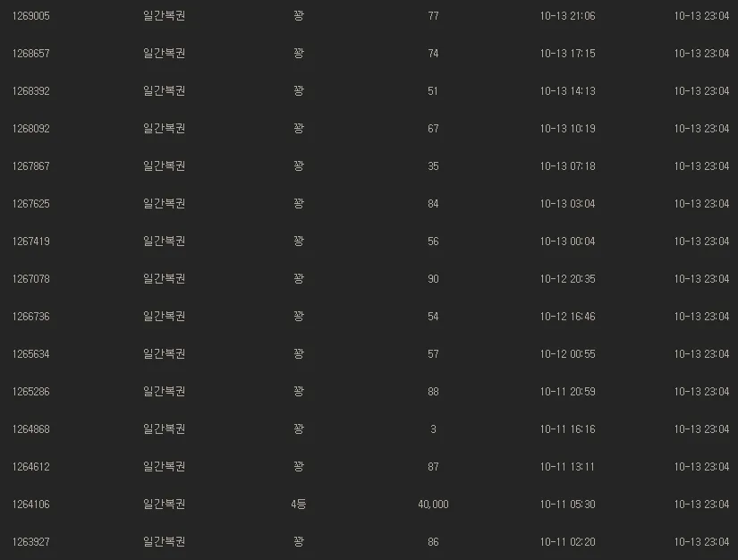This screenshot has height=560, width=738.
Task: Click entry number 1266736
Action: pos(31,317)
